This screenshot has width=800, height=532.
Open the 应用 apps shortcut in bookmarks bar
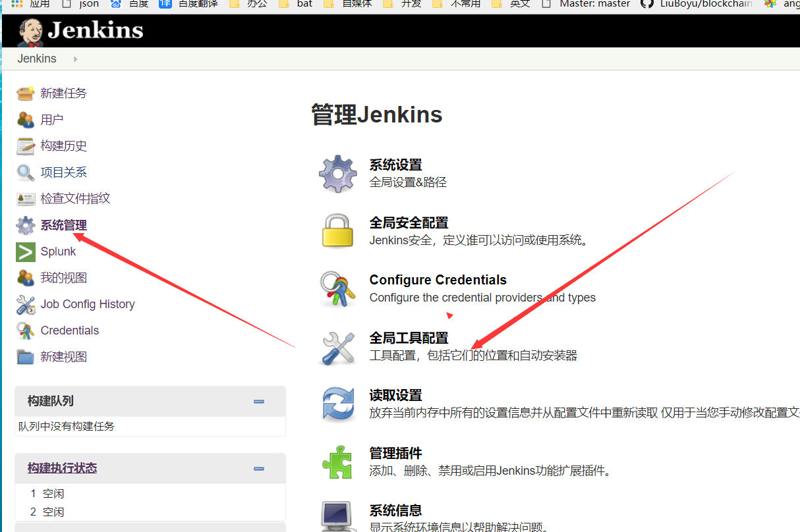click(31, 4)
